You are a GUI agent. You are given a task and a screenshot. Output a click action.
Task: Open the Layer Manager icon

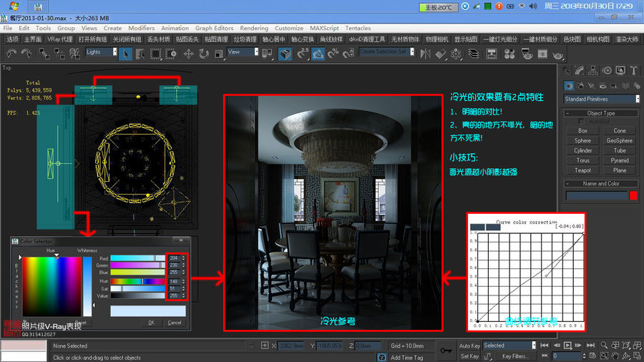click(x=474, y=54)
